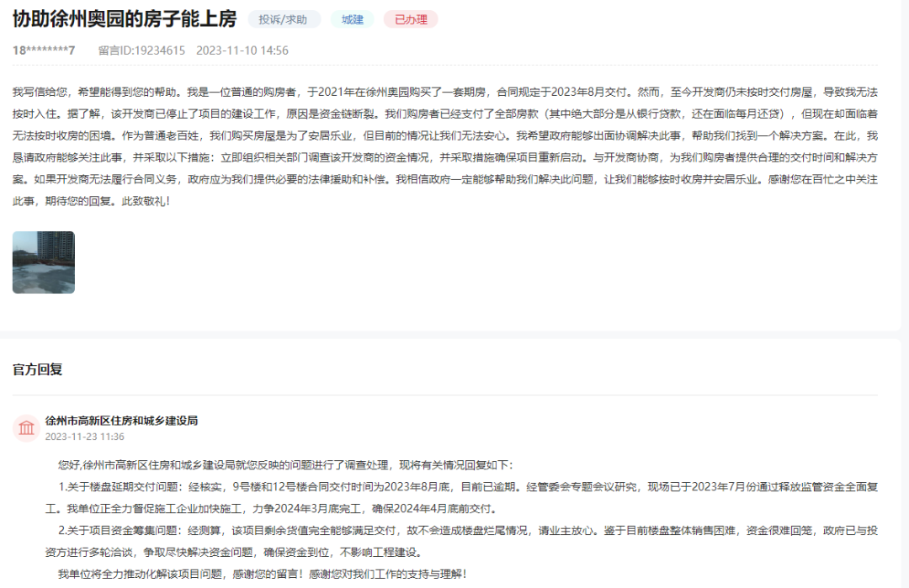Open the attached building photo thumbnail
Image resolution: width=909 pixels, height=588 pixels.
(x=44, y=262)
